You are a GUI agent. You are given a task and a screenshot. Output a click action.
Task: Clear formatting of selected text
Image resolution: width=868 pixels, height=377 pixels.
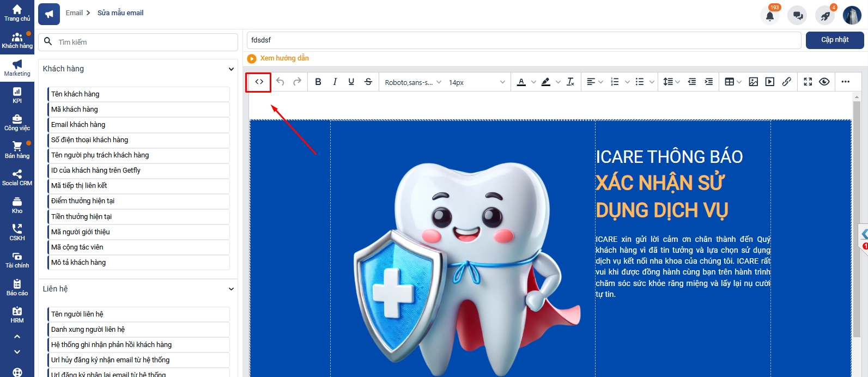pos(570,82)
